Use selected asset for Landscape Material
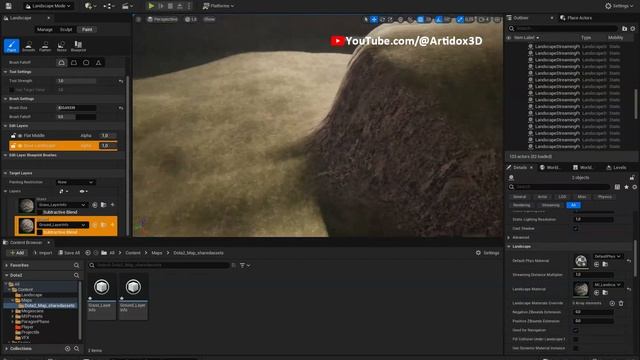Viewport: 640px width, 360px height. click(596, 292)
